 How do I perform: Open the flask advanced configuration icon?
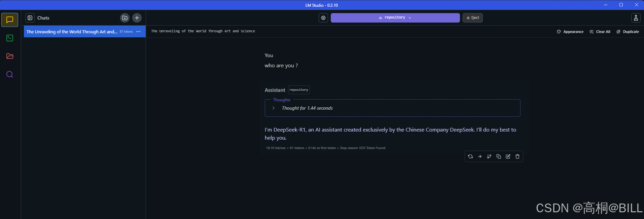tap(636, 18)
